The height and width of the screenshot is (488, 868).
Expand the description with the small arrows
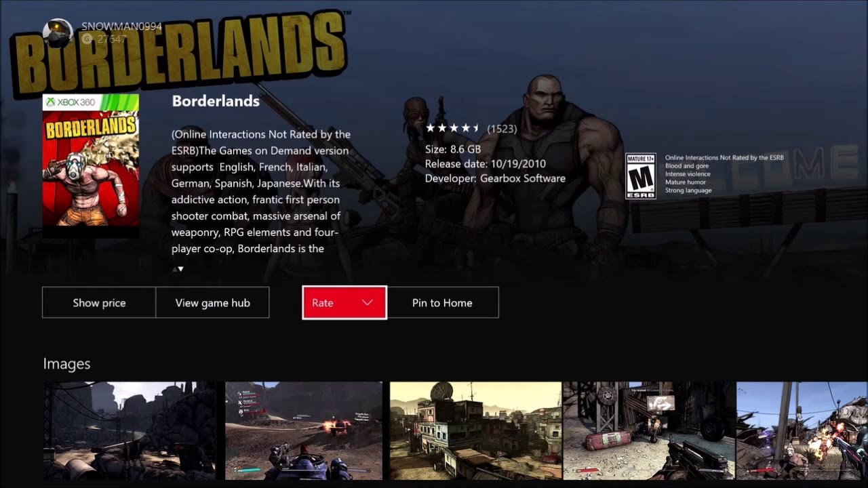(x=178, y=269)
